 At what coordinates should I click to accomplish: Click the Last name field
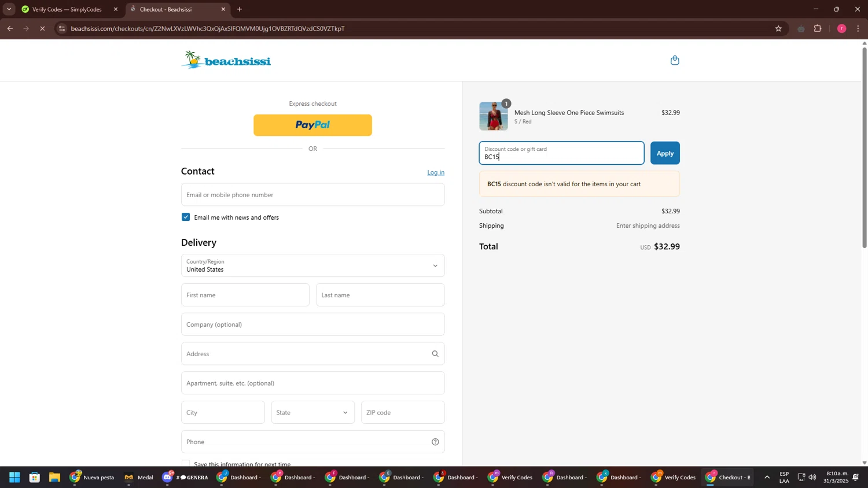tap(380, 295)
